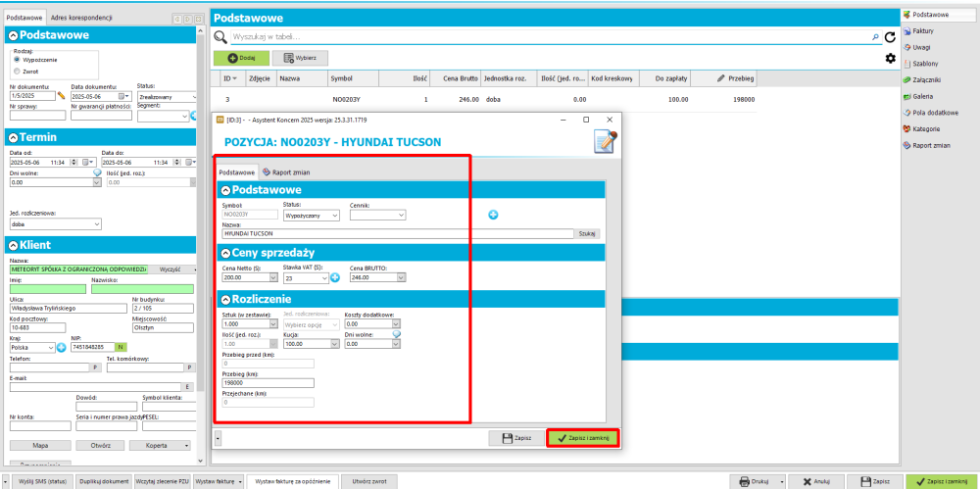Click the blue plus beside Segment
Image resolution: width=980 pixels, height=489 pixels.
(194, 115)
